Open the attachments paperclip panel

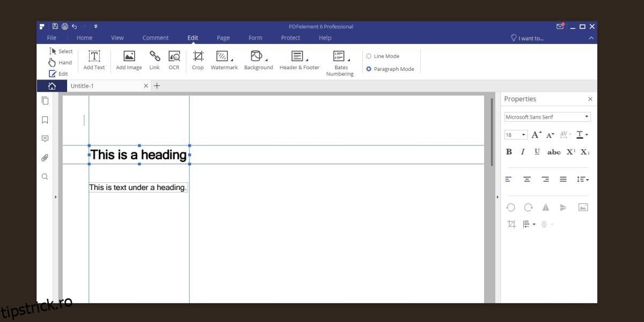pos(45,158)
